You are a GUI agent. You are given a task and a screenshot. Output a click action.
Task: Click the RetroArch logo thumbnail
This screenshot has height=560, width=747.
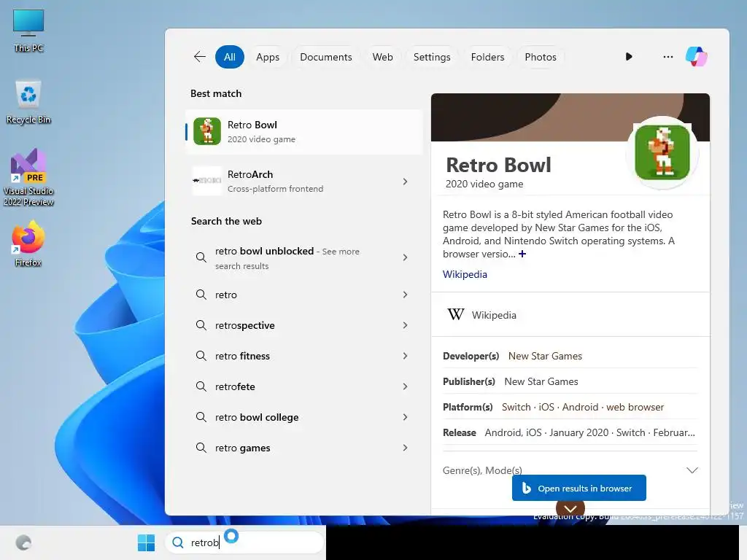coord(206,181)
